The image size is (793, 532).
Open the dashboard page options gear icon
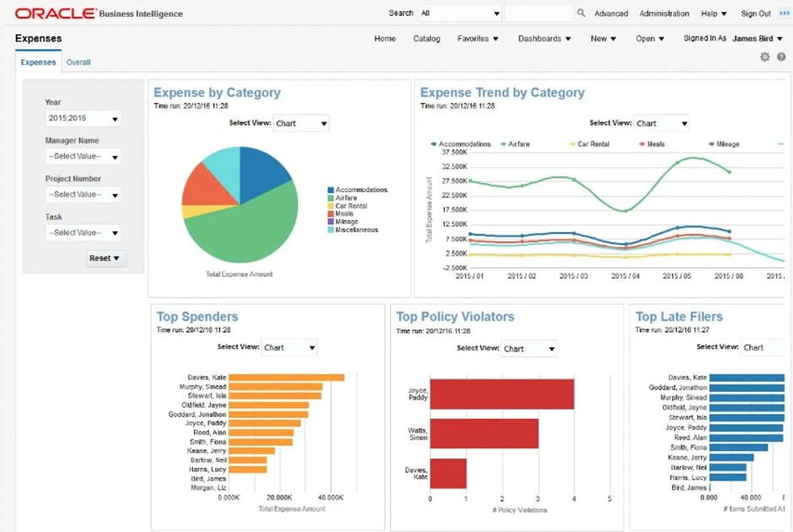coord(764,56)
